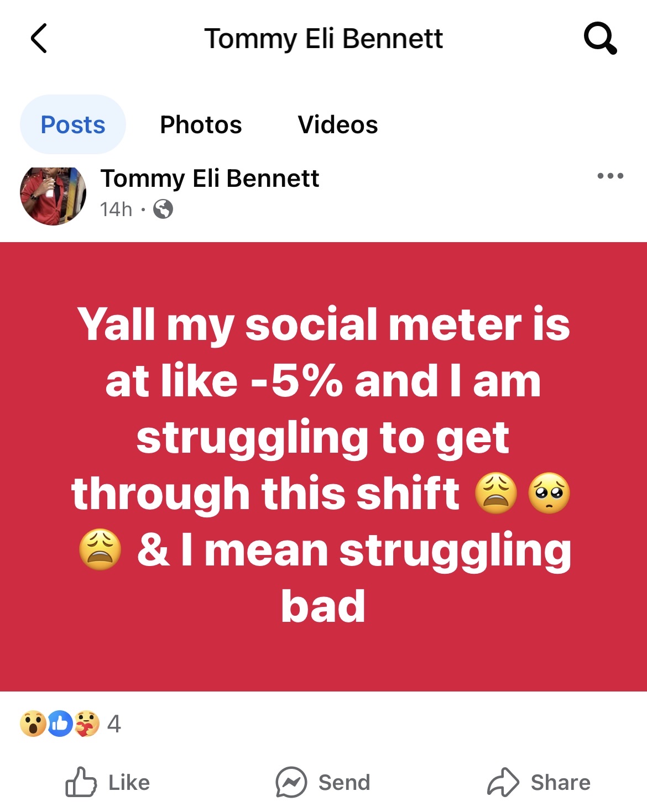Click the reaction count showing 4
647x812 pixels.
(114, 722)
